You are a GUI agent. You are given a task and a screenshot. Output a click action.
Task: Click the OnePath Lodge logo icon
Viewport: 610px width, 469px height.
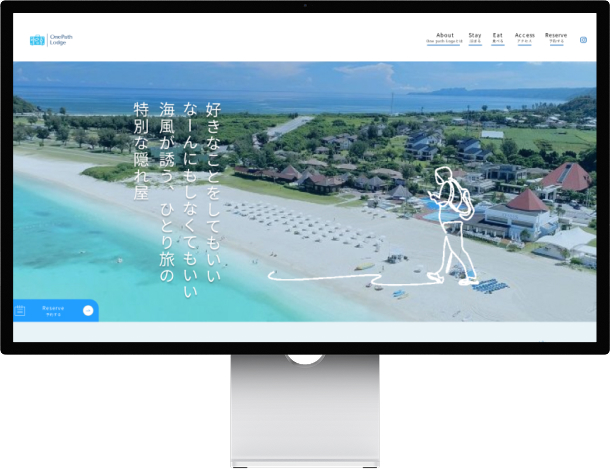pyautogui.click(x=37, y=41)
